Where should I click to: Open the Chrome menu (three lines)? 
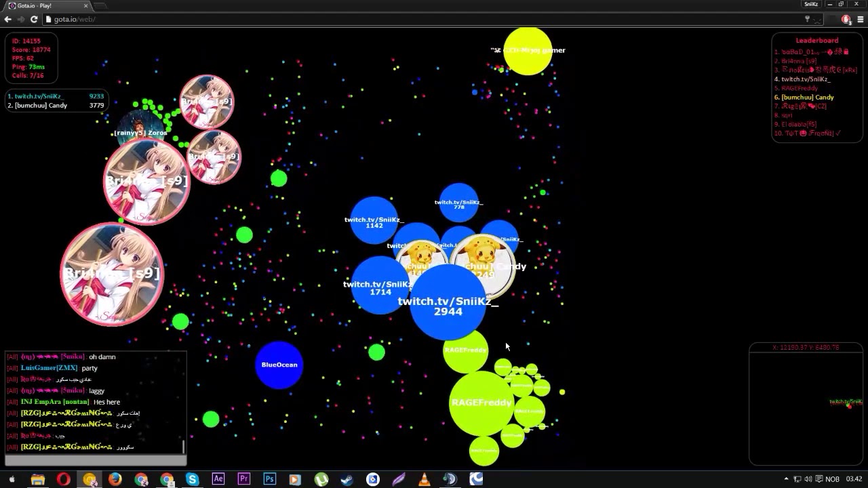tap(860, 19)
